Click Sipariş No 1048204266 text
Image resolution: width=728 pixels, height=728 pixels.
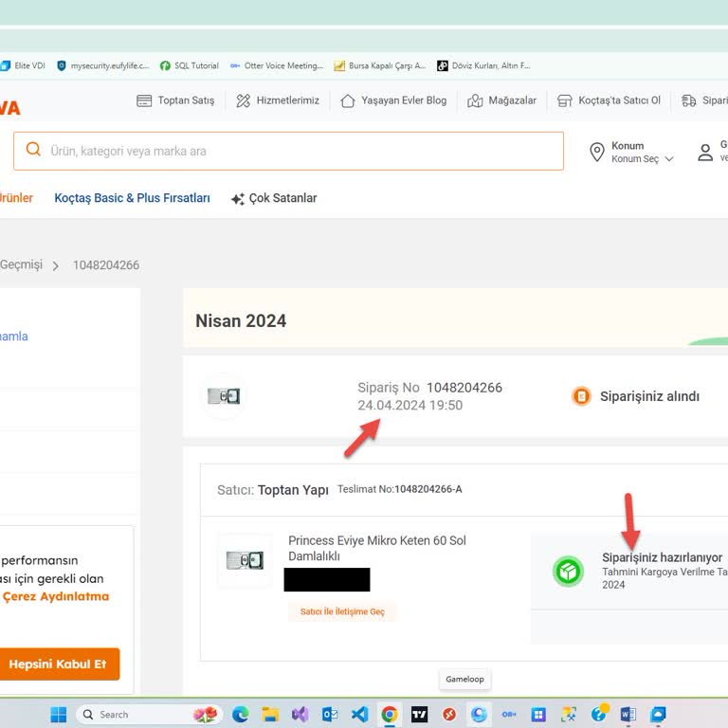tap(430, 388)
